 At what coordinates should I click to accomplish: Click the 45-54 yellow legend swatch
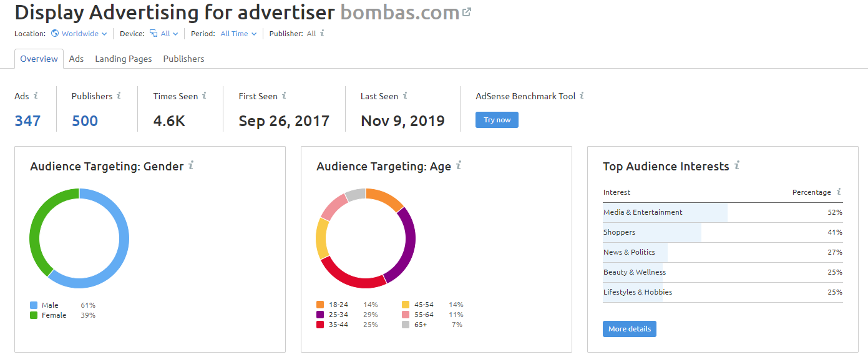click(406, 305)
